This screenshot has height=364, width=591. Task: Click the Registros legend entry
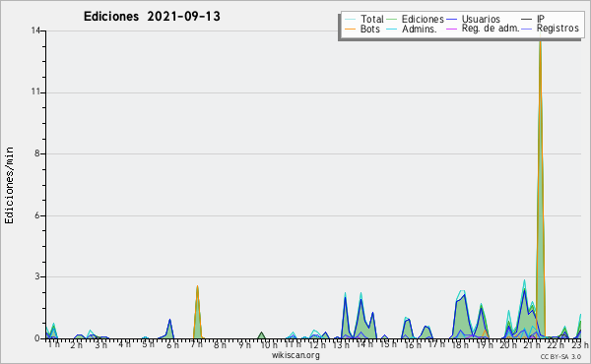click(550, 29)
